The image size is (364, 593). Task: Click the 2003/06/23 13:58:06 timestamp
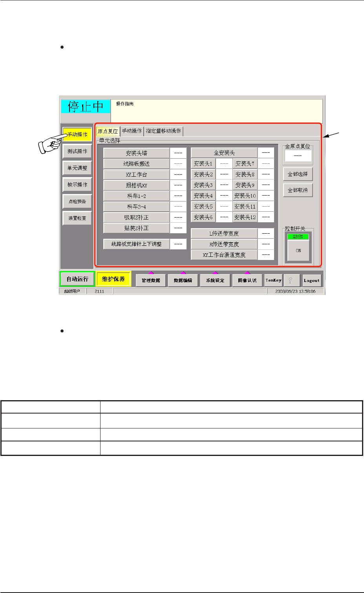click(295, 291)
